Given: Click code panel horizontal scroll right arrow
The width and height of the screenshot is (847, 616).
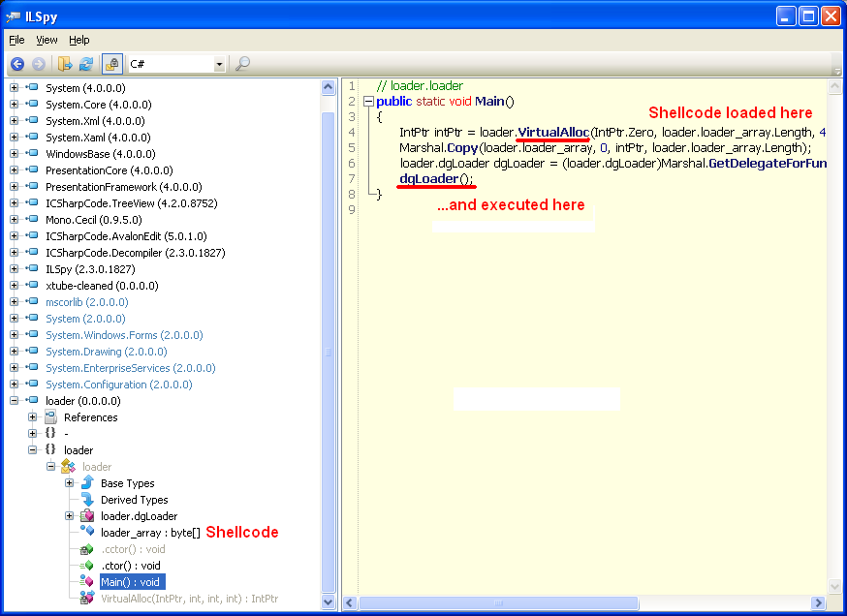Looking at the screenshot, I should pyautogui.click(x=818, y=602).
